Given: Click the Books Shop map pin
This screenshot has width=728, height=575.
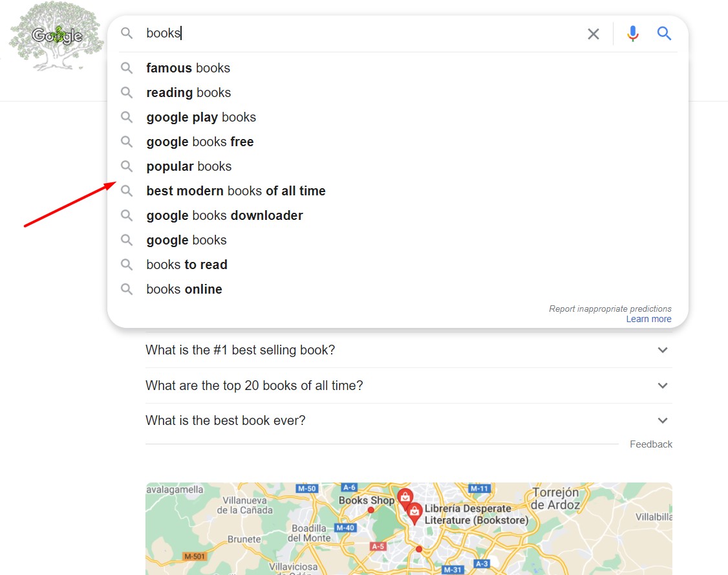Looking at the screenshot, I should point(405,497).
